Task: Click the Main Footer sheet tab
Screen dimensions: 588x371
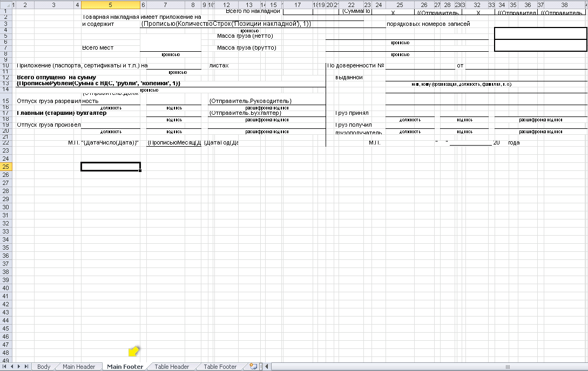Action: pos(125,367)
